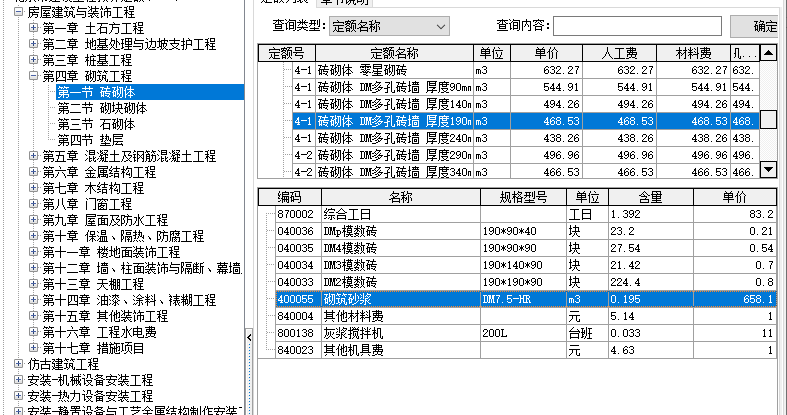
Task: Select 040033 DM2模数砖 row
Action: 526,282
